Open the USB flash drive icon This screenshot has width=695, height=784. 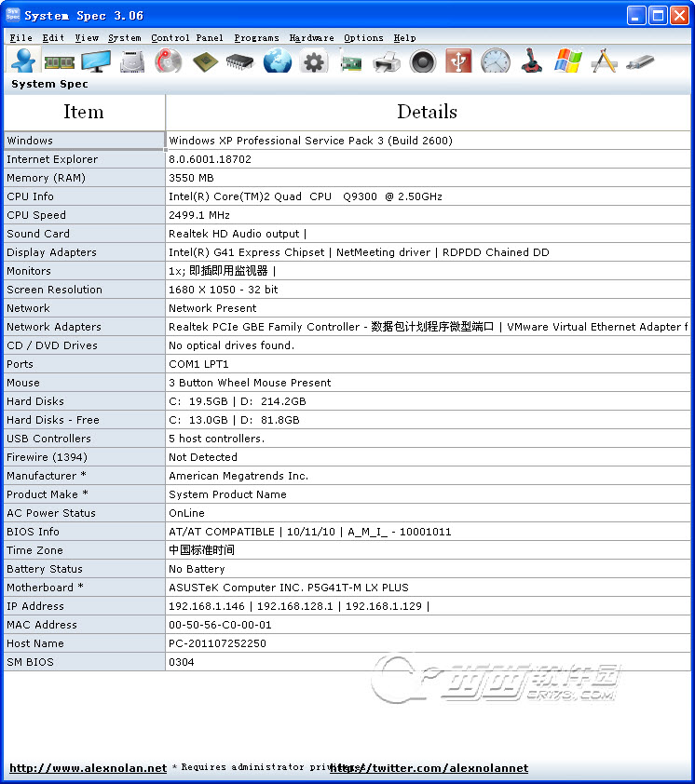pyautogui.click(x=640, y=62)
